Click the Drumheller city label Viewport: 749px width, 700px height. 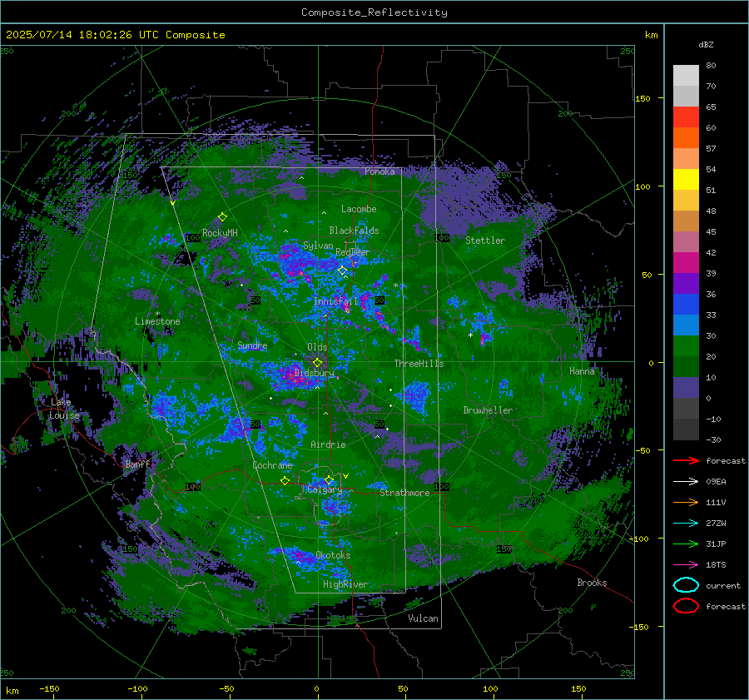click(x=488, y=410)
